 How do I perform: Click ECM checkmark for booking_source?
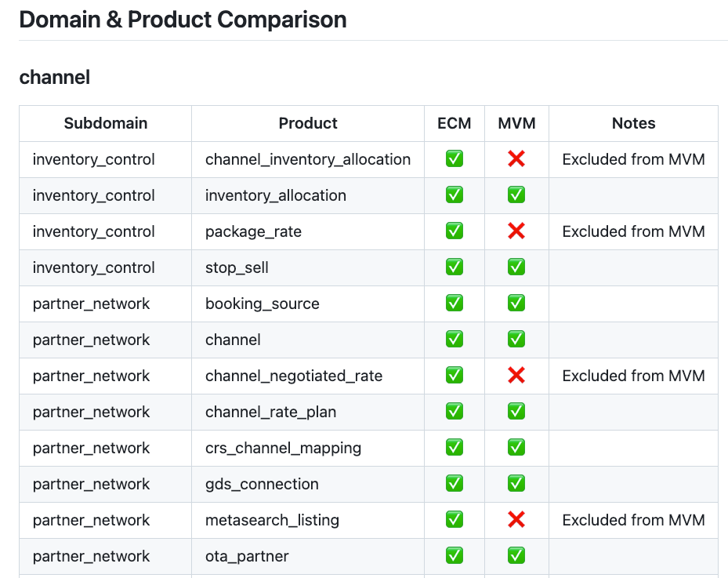[454, 304]
